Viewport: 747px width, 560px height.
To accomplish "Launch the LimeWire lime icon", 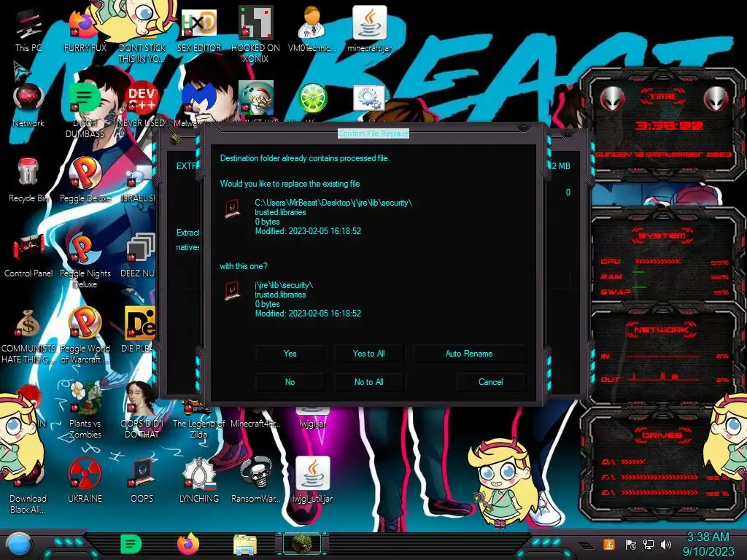I will tap(312, 99).
